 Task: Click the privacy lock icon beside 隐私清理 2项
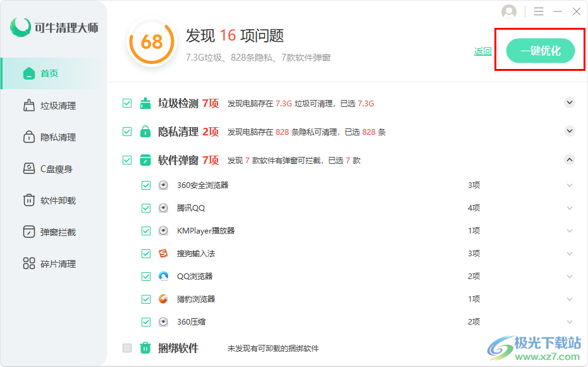(145, 132)
